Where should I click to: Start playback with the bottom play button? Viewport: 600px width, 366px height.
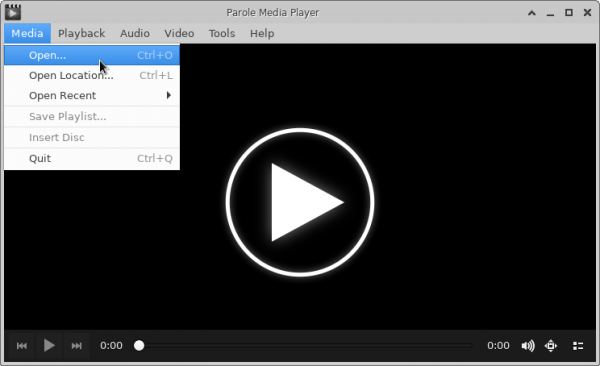[x=49, y=346]
